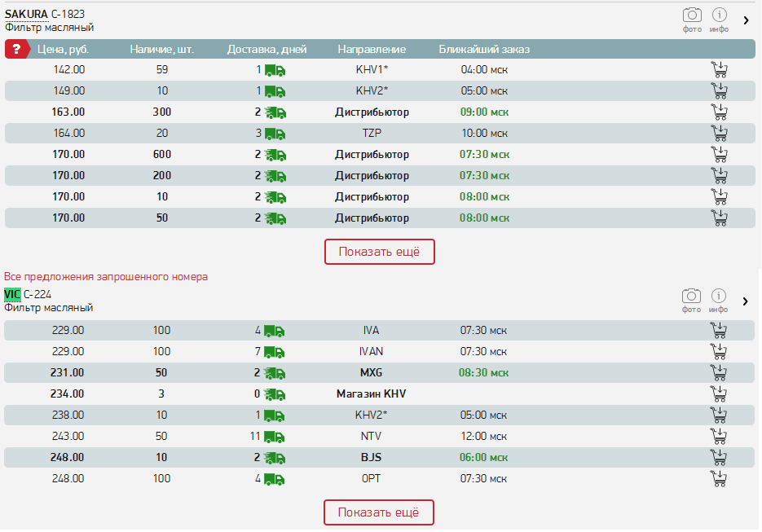Open info for SAKURA C-1823
762x532 pixels.
[x=720, y=20]
